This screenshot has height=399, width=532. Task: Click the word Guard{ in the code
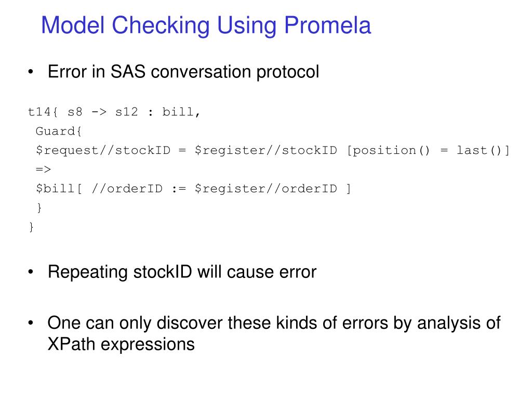(x=59, y=131)
